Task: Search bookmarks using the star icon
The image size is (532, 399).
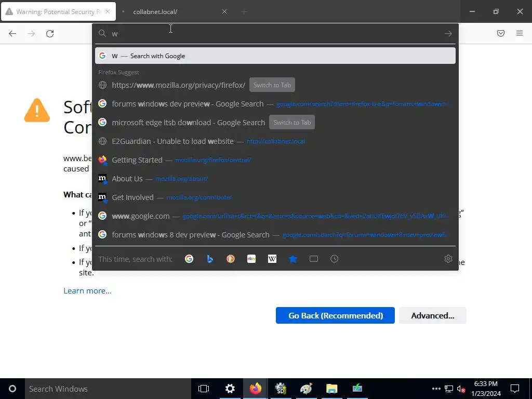Action: [x=293, y=259]
